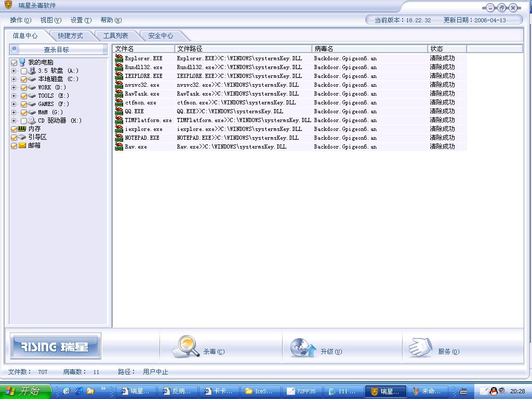Viewport: 532px width, 399px height.
Task: Click the round icon on 查杀目标 header
Action: click(14, 49)
